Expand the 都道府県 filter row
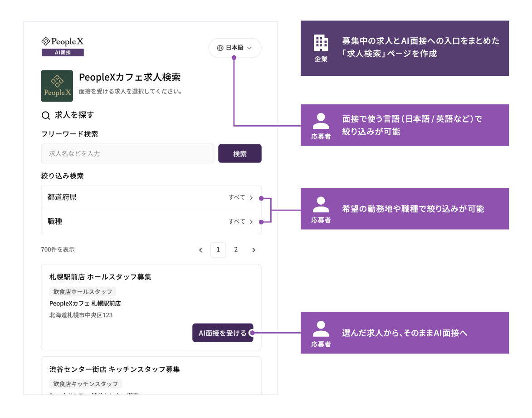Viewport: 532px width, 418px height. [x=151, y=197]
